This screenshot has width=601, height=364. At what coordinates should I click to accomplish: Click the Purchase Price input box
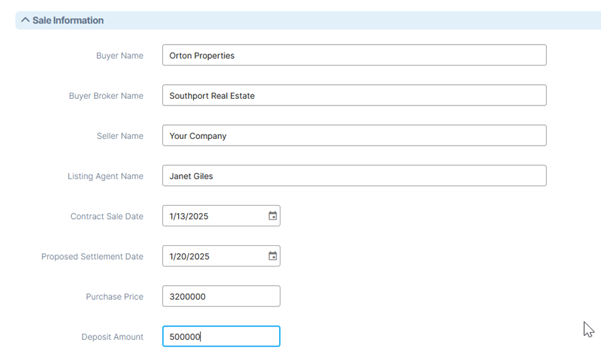[x=221, y=296]
